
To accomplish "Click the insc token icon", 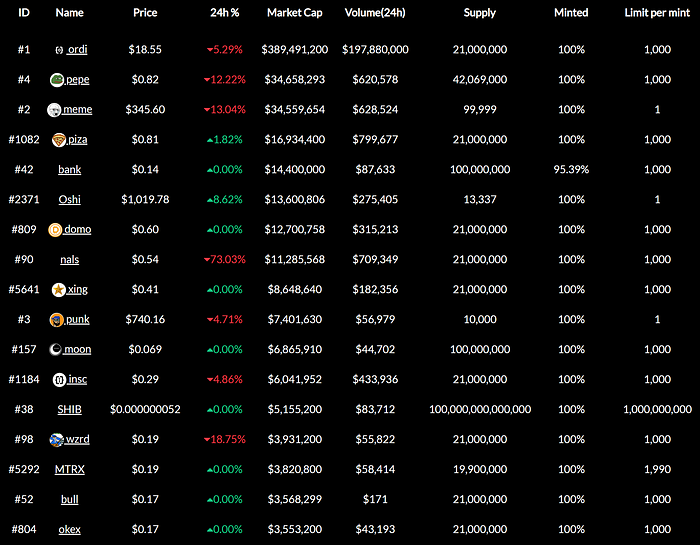I will pos(59,379).
